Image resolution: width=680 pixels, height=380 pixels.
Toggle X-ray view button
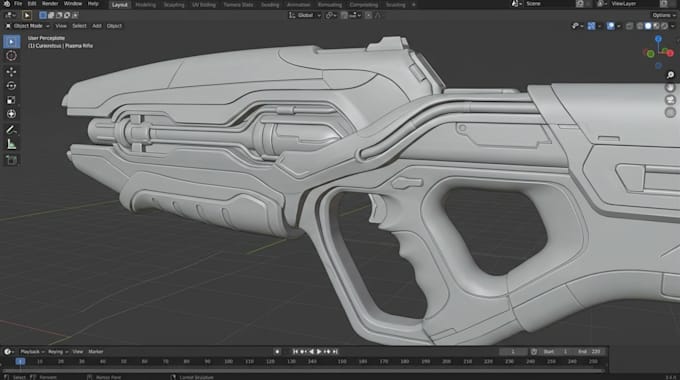tap(629, 26)
